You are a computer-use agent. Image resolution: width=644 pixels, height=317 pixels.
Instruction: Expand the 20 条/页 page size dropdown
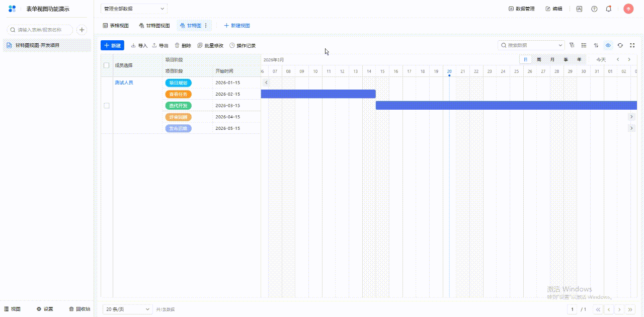127,309
